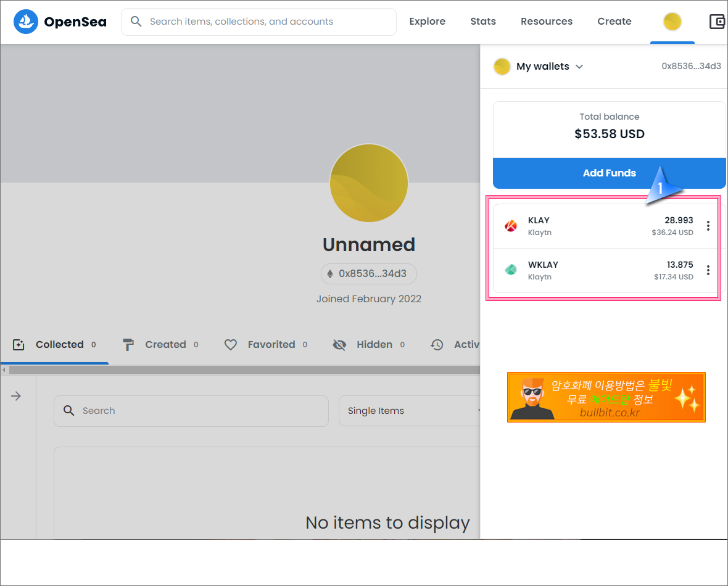728x586 pixels.
Task: Click the Unnamed profile name
Action: (x=369, y=245)
